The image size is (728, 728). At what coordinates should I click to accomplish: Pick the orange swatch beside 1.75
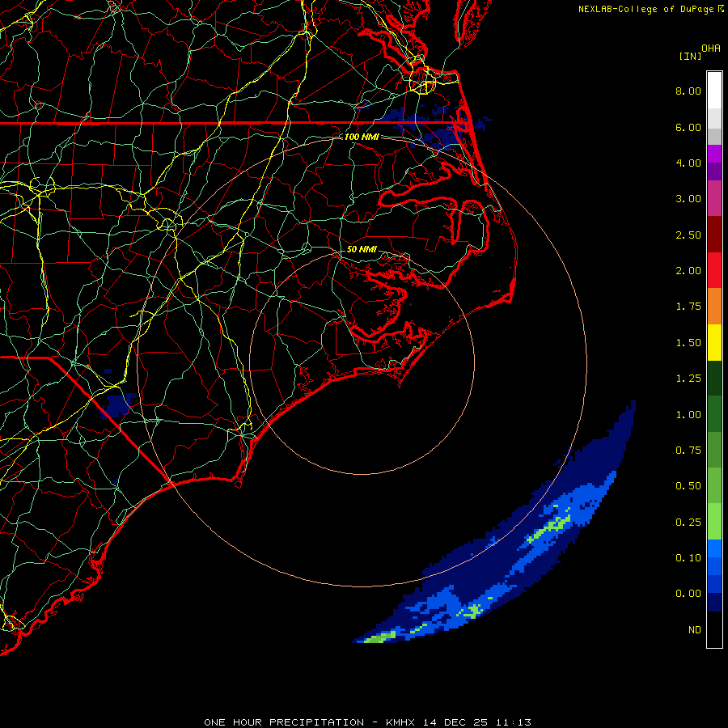click(x=714, y=307)
